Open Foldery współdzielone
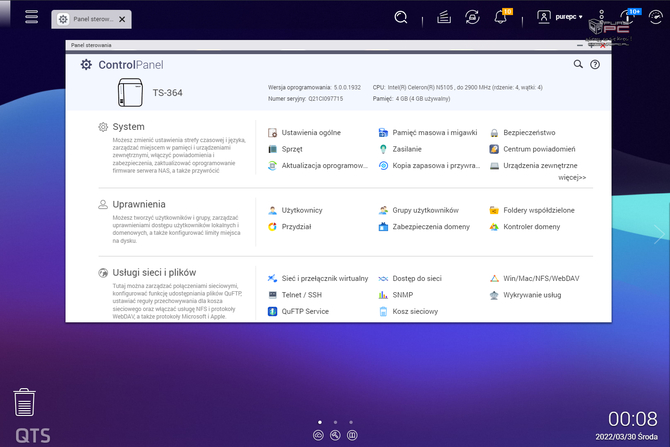The image size is (670, 447). [532, 210]
